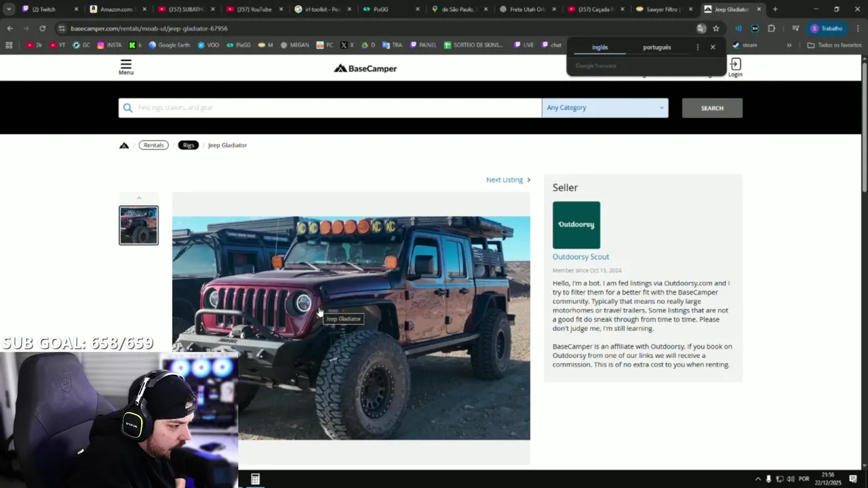Click the Rentals breadcrumb
The width and height of the screenshot is (868, 488).
tap(154, 145)
